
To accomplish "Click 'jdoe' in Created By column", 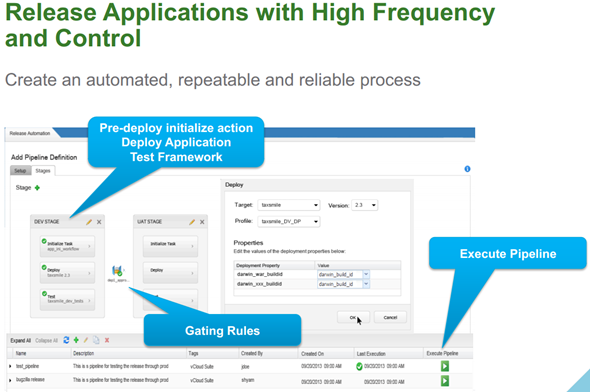I will click(245, 367).
